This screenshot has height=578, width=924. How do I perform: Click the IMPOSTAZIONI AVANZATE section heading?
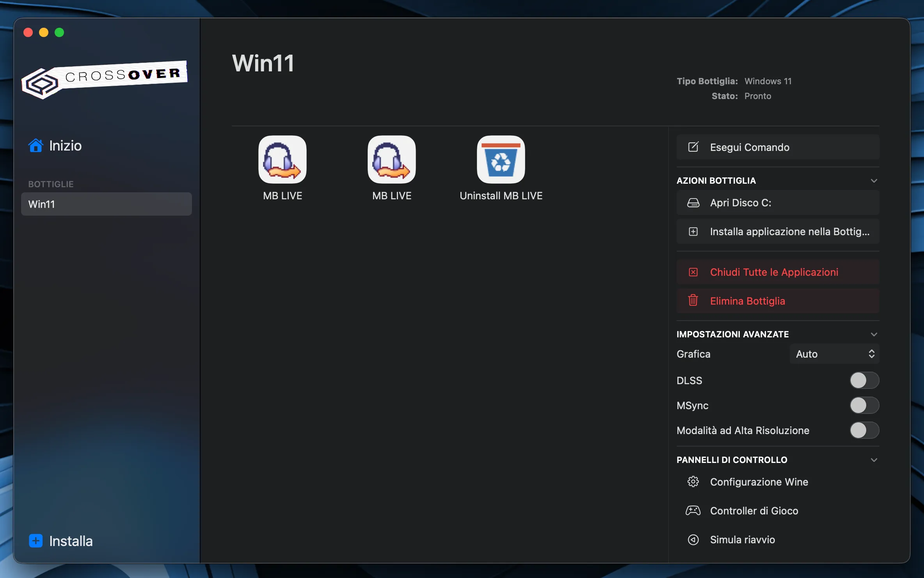click(x=732, y=334)
